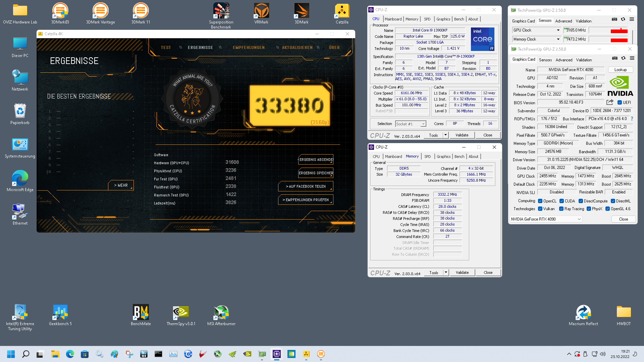Launch the Superposition Benchmark shortcut

pos(221,16)
